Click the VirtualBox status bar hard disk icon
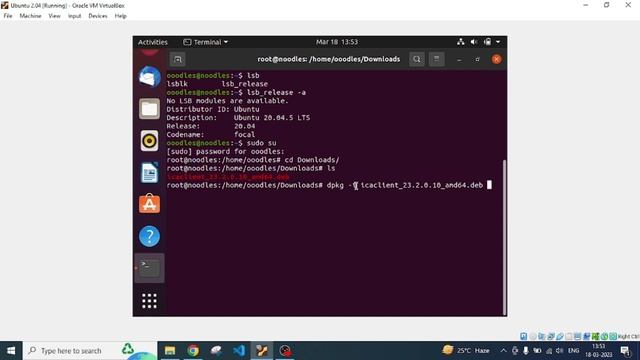640x360 pixels. [524, 336]
